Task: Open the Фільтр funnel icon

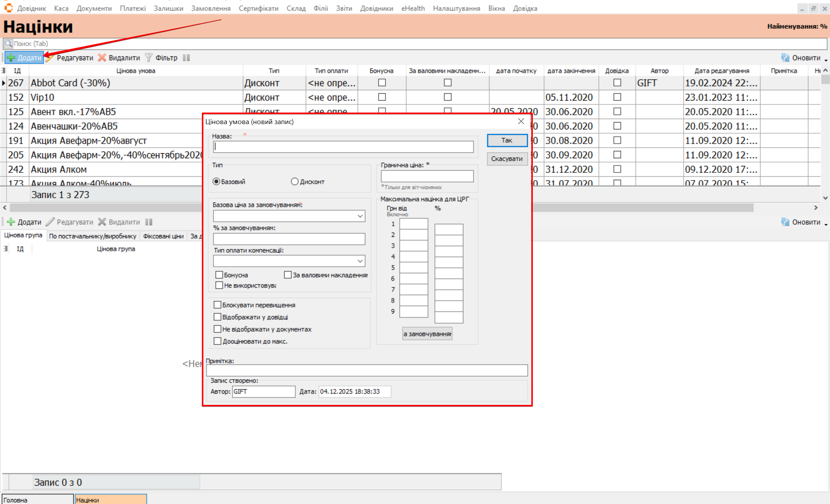Action: pyautogui.click(x=149, y=58)
